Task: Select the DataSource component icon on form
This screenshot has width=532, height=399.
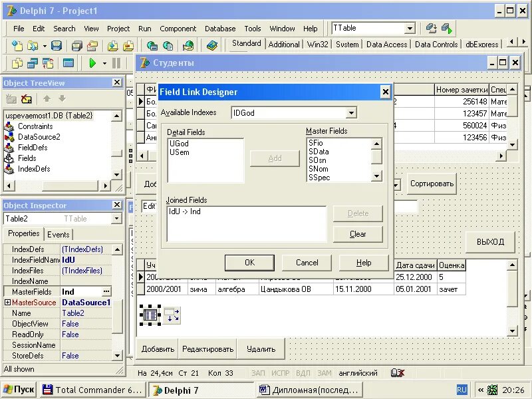Action: click(172, 315)
